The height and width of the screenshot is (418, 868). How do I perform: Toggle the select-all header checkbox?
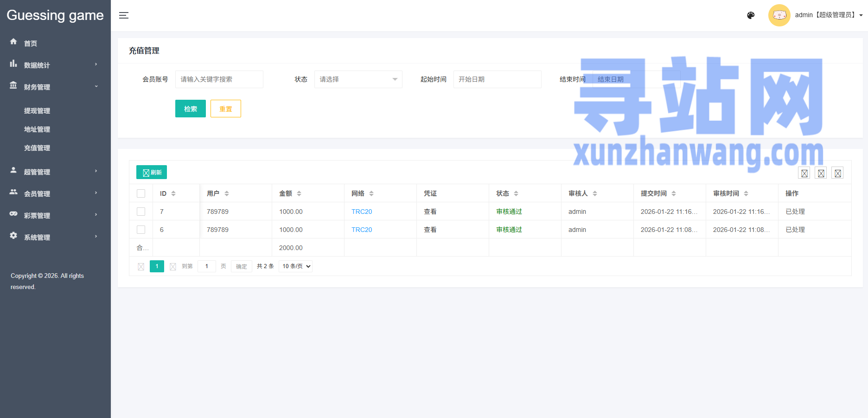[x=141, y=193]
